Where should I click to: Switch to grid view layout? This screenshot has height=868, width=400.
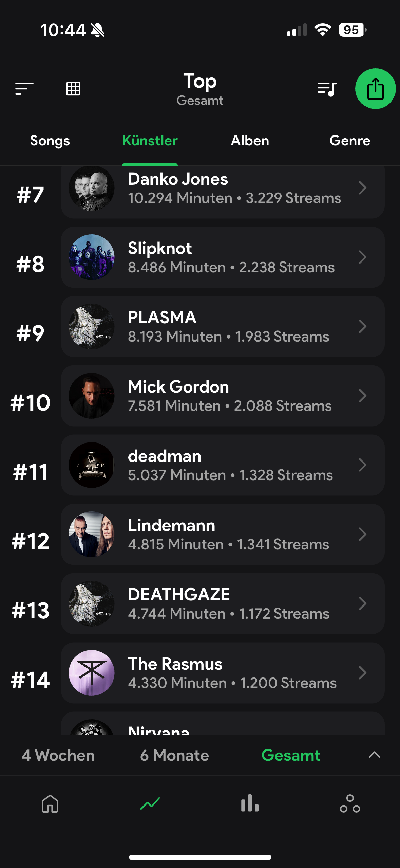tap(73, 89)
